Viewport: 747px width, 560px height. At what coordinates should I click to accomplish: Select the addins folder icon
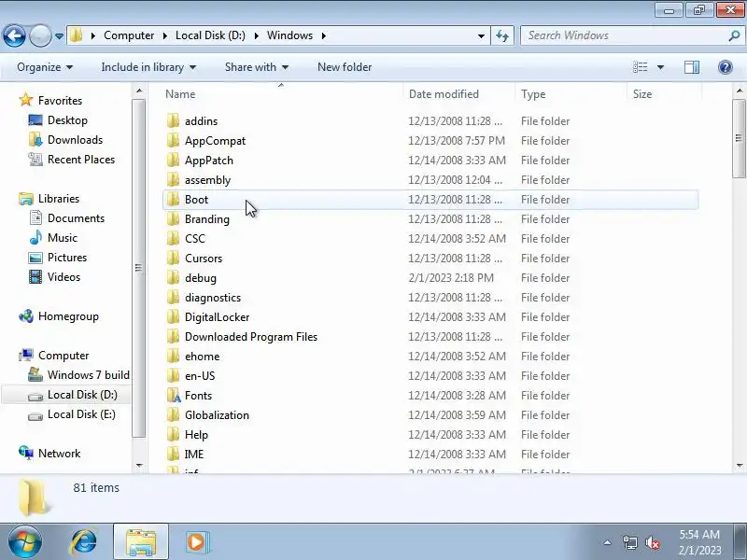tap(173, 120)
